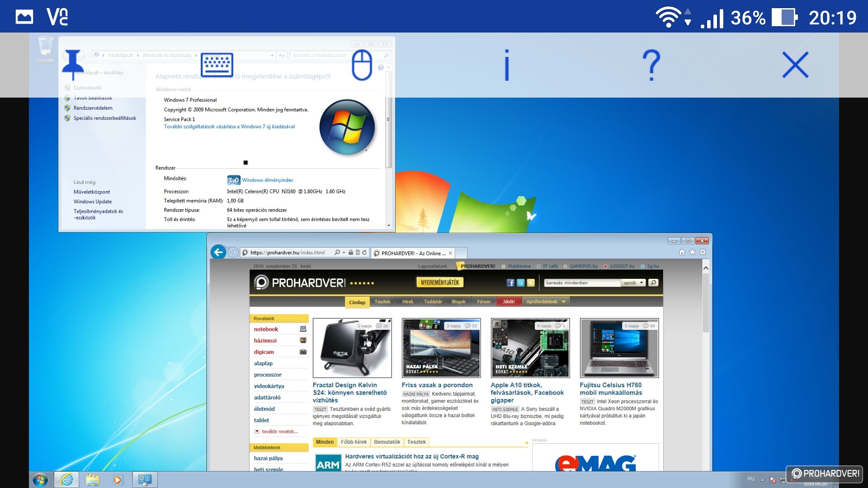Open Windows-élményindex link in System window
Viewport: 868px width, 488px height.
268,180
